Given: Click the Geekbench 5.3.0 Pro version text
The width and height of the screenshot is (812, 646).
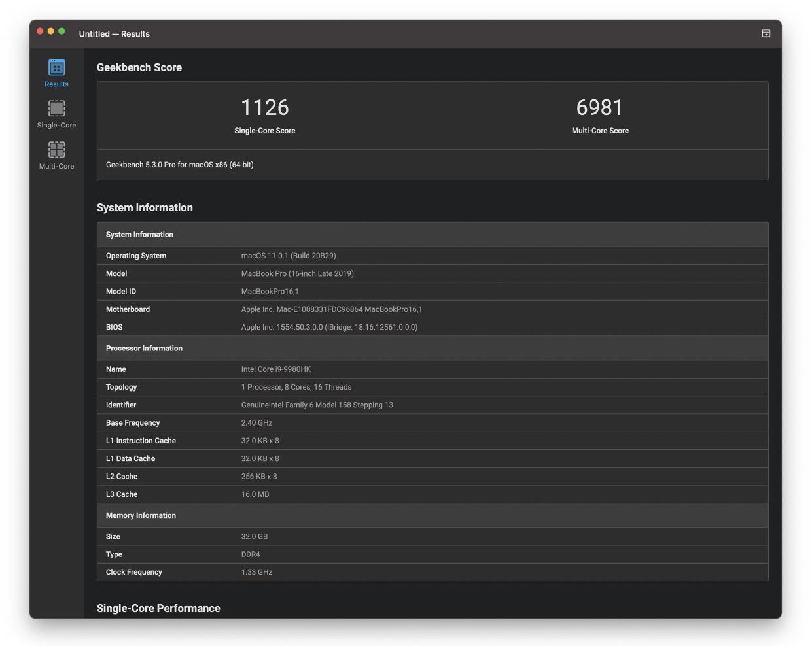Looking at the screenshot, I should [180, 165].
